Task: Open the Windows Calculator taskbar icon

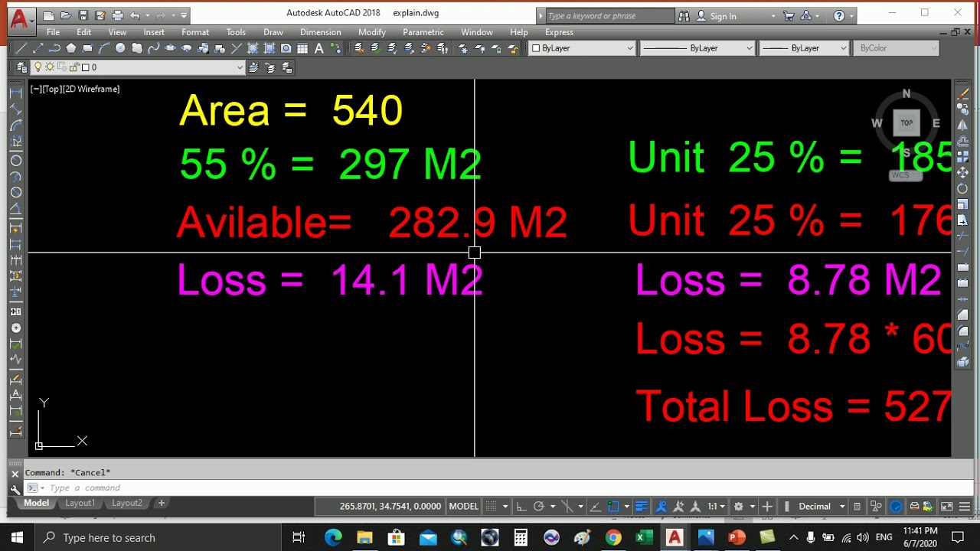Action: tap(521, 537)
